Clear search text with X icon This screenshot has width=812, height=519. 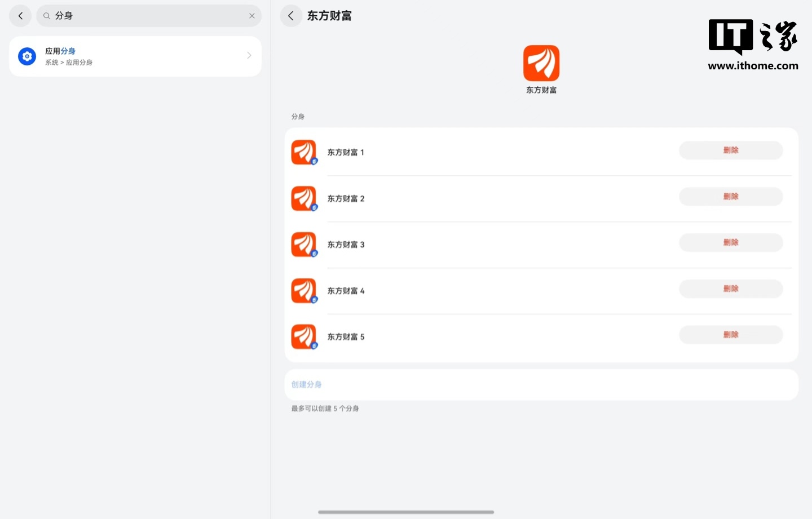pos(252,16)
